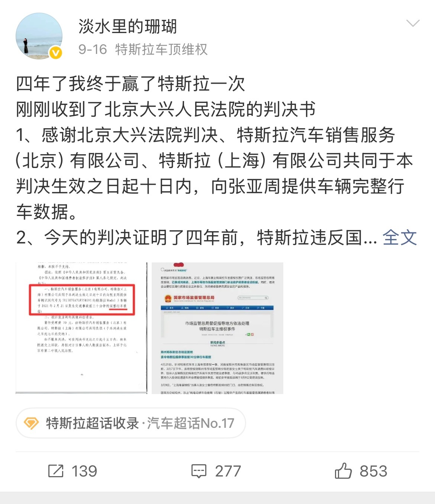Image resolution: width=435 pixels, height=504 pixels.
Task: Click the comment count 277
Action: 228,471
